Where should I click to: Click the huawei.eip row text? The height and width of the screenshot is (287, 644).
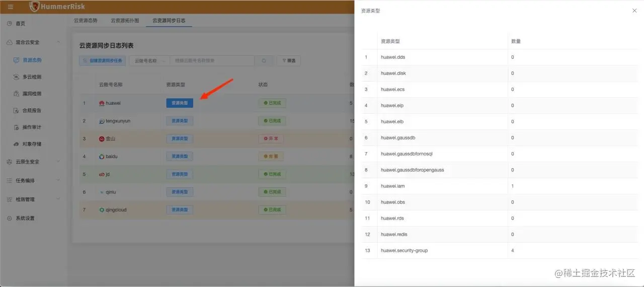pyautogui.click(x=392, y=105)
